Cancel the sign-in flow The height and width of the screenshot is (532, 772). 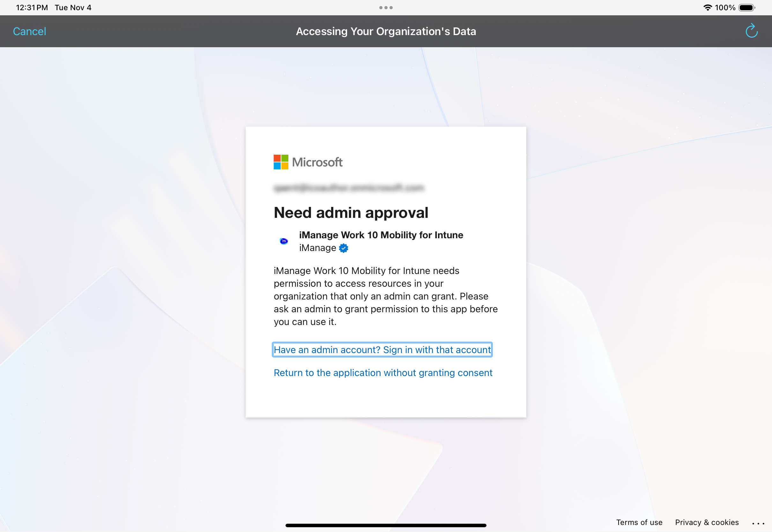[x=29, y=31]
